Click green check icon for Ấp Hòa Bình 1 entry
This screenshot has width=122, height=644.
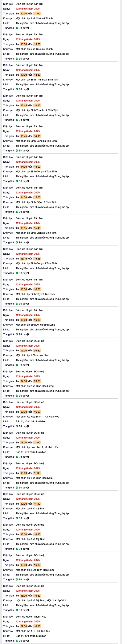click(17, 426)
